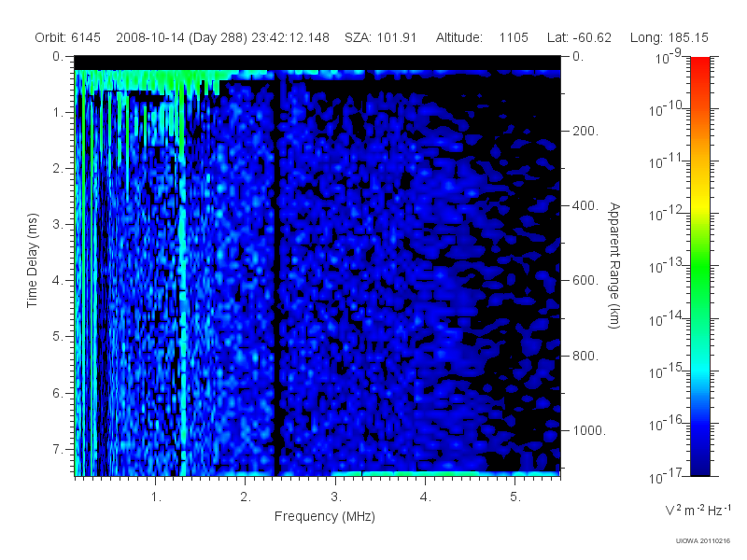
Task: Click the 'Apparent Range (km)' axis label
Action: tap(614, 265)
